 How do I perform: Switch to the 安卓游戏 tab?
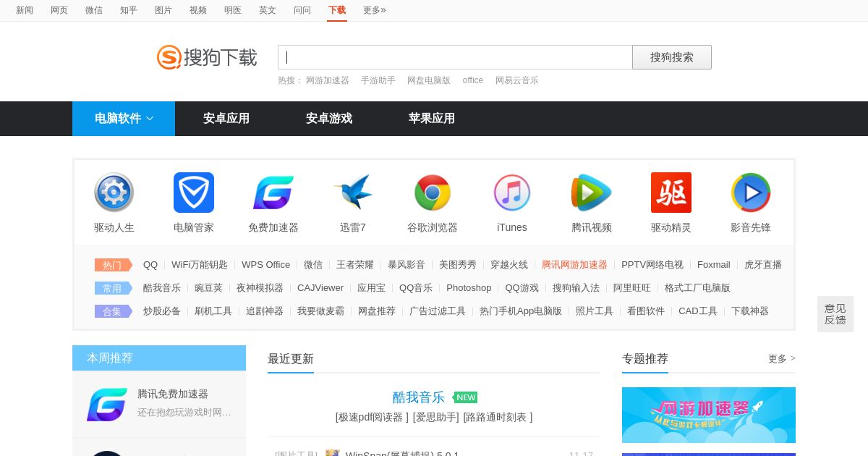pos(329,119)
